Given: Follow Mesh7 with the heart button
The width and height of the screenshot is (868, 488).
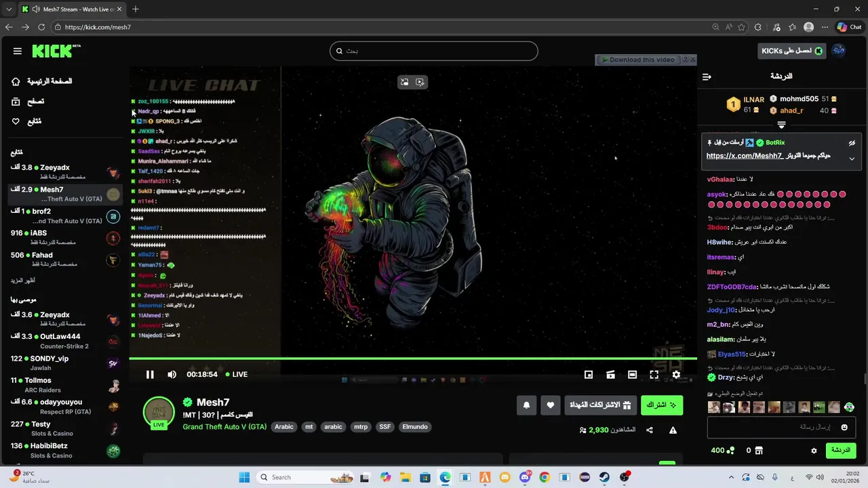Looking at the screenshot, I should (x=550, y=405).
